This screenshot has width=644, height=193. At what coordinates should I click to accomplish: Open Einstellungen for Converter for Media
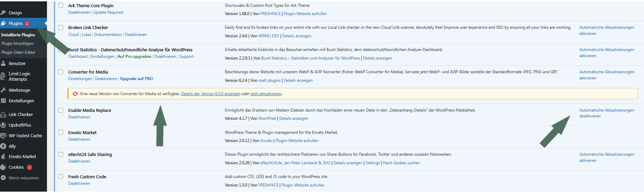click(x=80, y=79)
